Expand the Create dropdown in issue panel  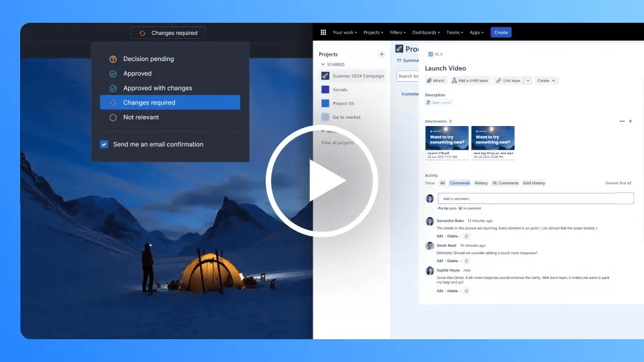[x=546, y=80]
